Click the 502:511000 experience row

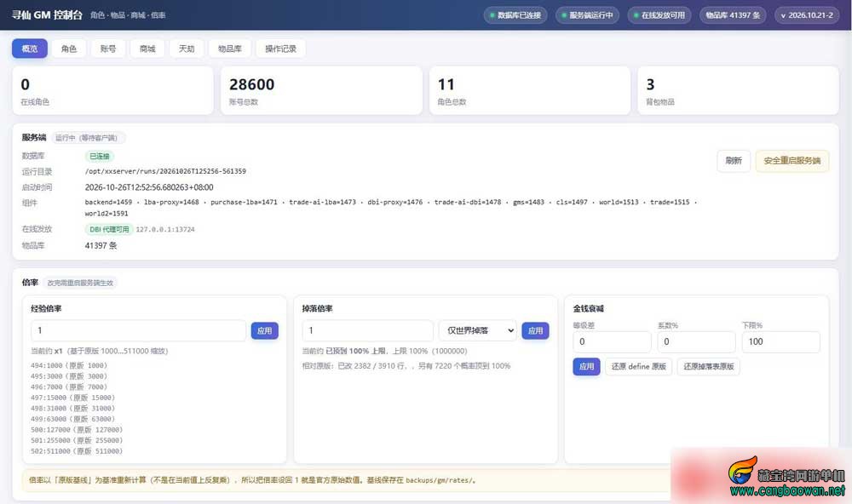(x=77, y=451)
